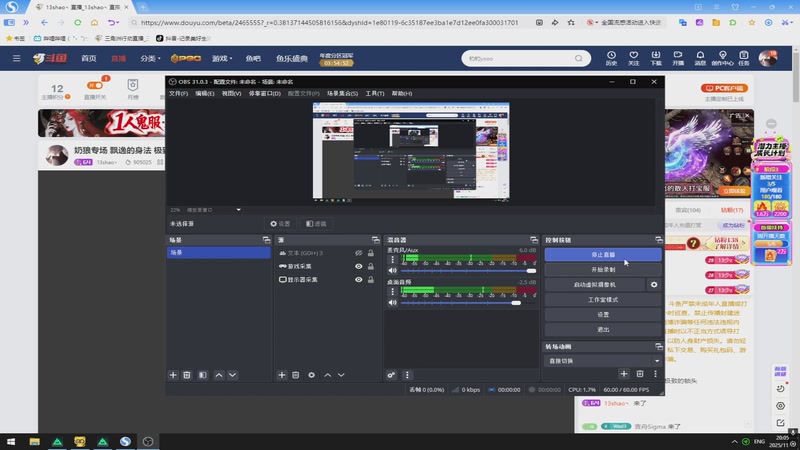This screenshot has width=800, height=450.
Task: Open OBS 工具(T) menu
Action: pos(374,93)
